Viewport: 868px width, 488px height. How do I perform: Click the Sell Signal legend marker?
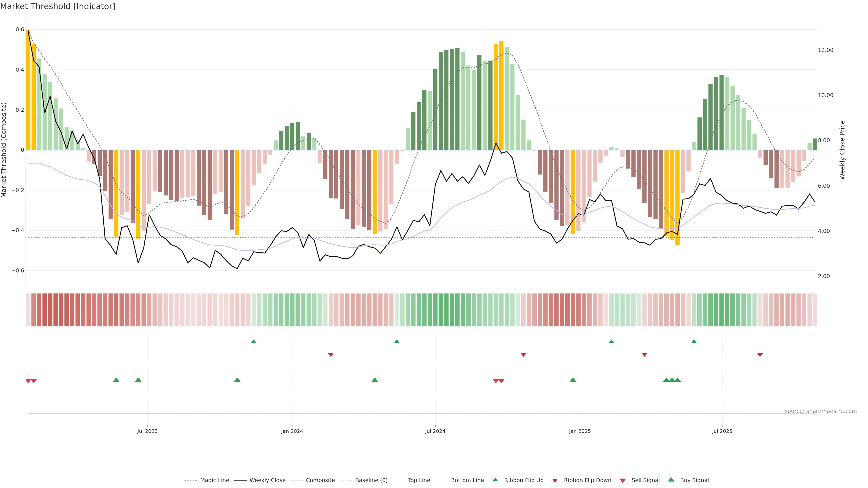(x=622, y=481)
